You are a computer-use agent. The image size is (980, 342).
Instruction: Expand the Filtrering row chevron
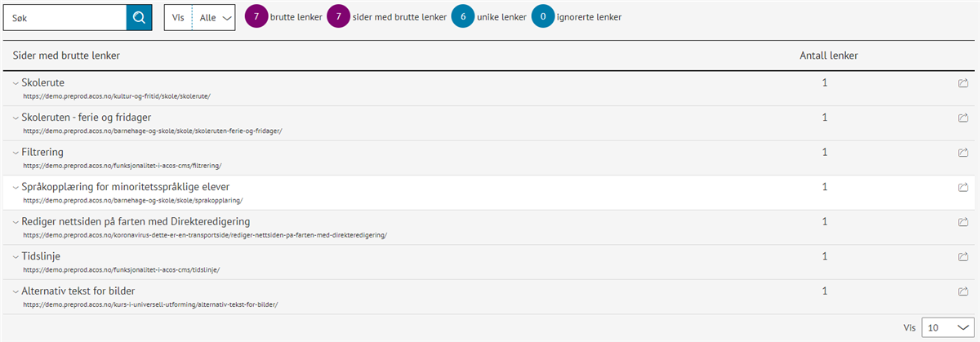click(x=16, y=152)
